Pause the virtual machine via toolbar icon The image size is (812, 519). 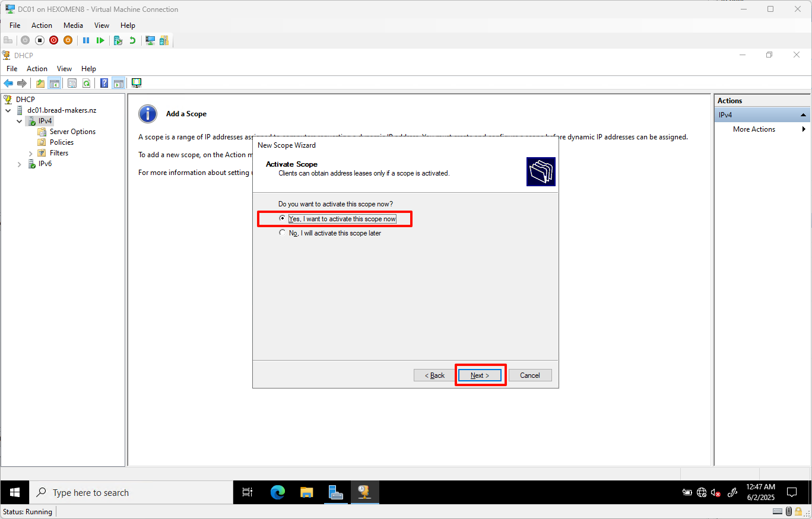pyautogui.click(x=86, y=40)
